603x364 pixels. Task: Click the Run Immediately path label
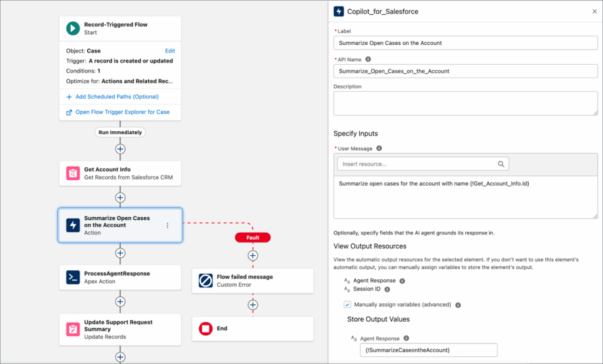[x=120, y=133]
